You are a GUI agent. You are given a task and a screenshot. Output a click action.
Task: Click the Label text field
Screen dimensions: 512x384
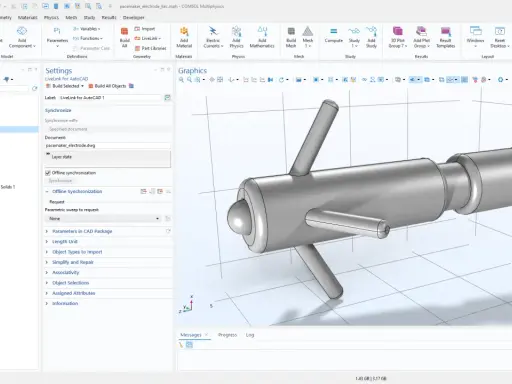click(x=110, y=98)
